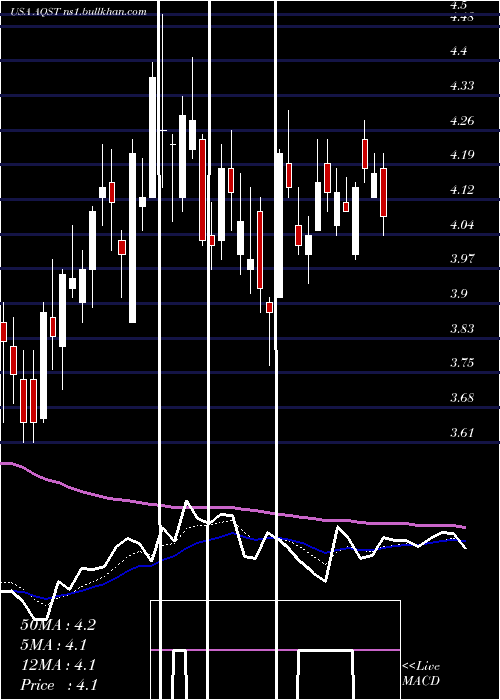The width and height of the screenshot is (500, 700).
Task: Click the '50MA : 4.2' reading
Action: click(x=58, y=625)
